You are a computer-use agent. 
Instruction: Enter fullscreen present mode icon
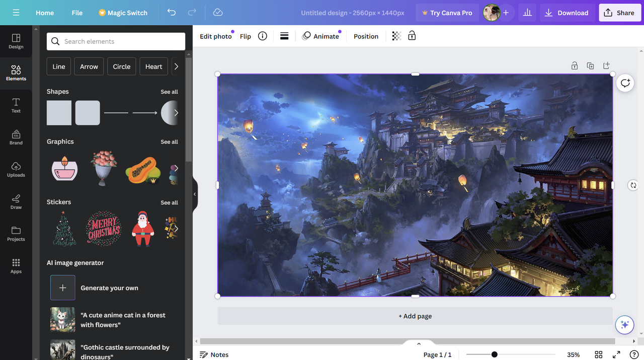pyautogui.click(x=616, y=354)
